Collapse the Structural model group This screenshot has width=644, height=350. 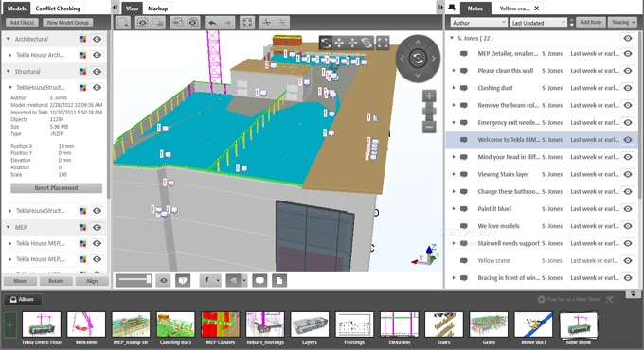coord(8,71)
